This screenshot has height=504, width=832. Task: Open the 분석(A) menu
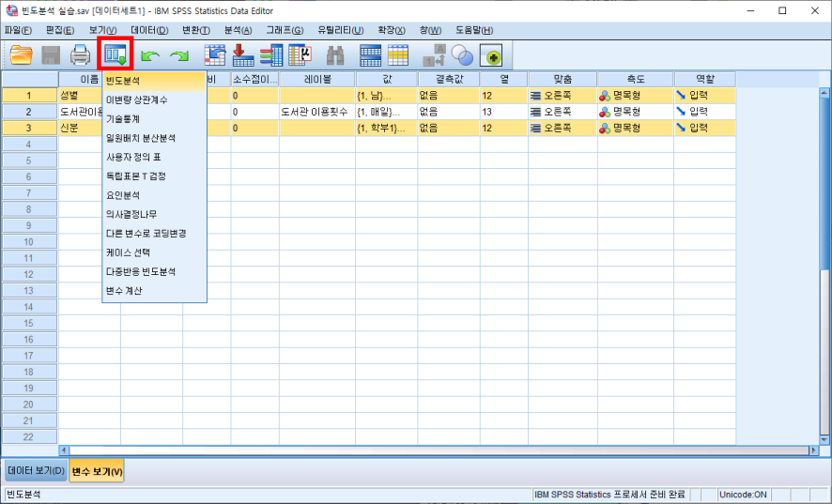239,30
